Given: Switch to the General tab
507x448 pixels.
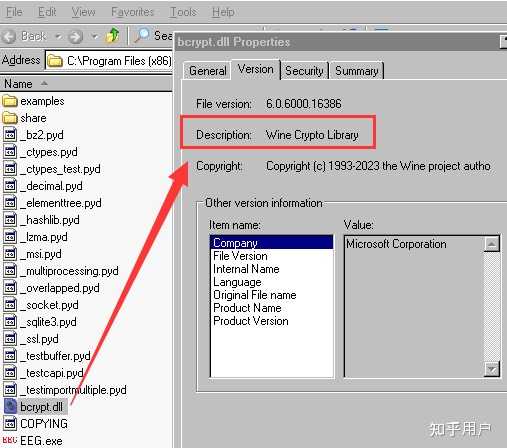Looking at the screenshot, I should tap(207, 71).
